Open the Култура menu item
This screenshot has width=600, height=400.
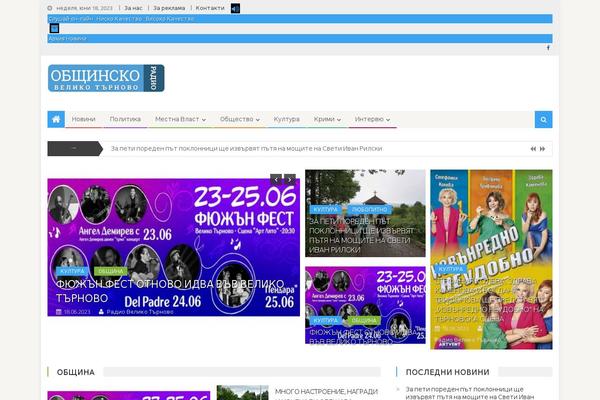tap(287, 119)
